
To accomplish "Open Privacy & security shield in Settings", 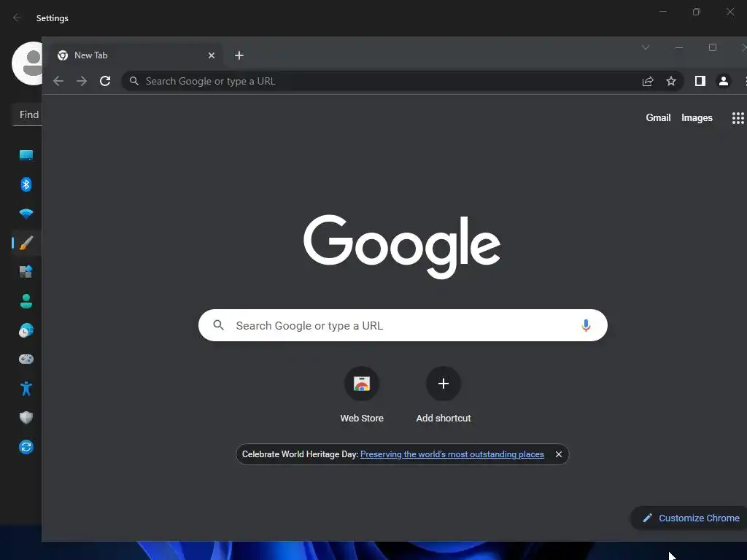I will [26, 418].
